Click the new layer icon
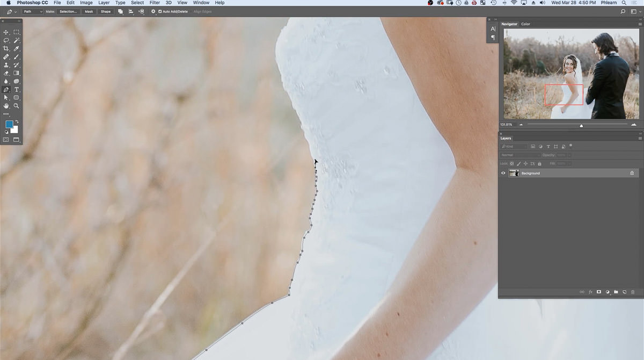644x360 pixels. (625, 292)
